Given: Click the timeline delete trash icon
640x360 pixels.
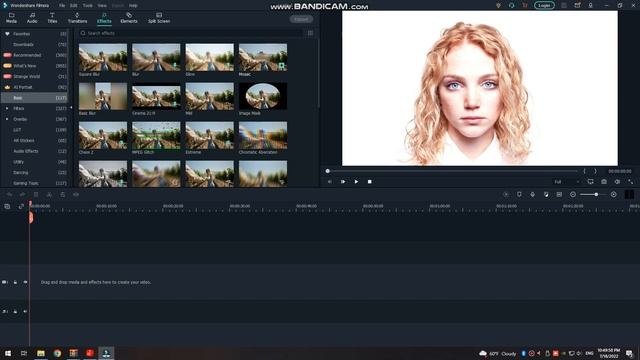Looking at the screenshot, I should [36, 195].
